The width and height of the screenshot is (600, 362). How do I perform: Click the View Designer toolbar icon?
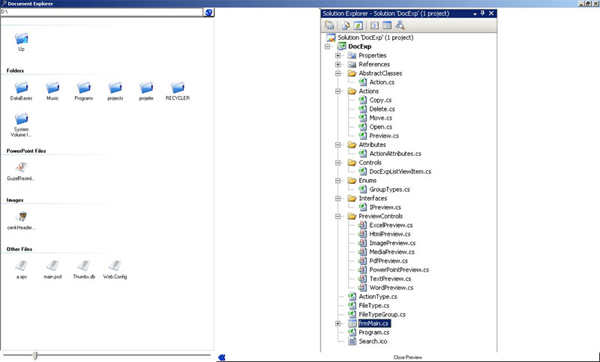[387, 25]
